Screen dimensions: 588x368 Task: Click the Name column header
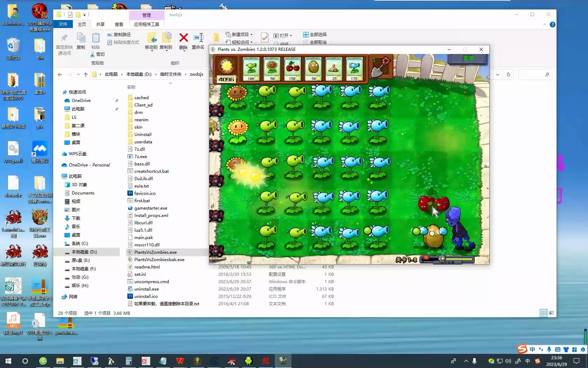[x=131, y=87]
